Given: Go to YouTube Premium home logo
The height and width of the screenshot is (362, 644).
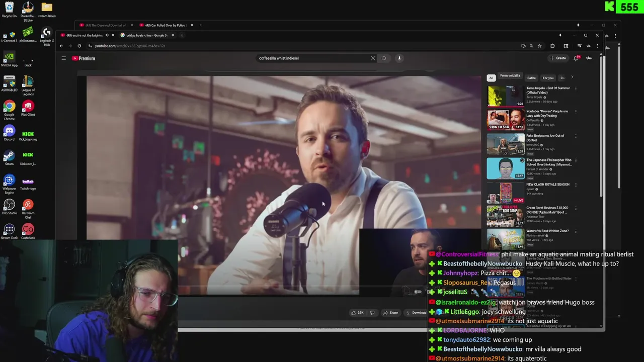Looking at the screenshot, I should click(x=84, y=58).
